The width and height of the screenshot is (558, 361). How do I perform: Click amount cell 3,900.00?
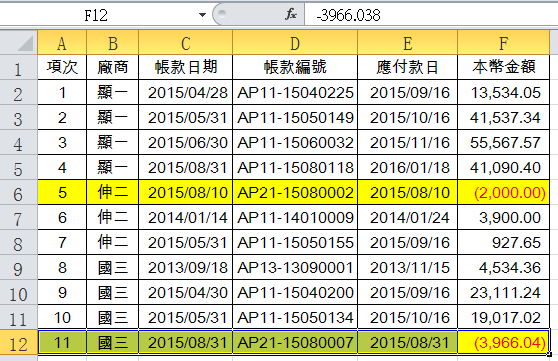[x=504, y=218]
